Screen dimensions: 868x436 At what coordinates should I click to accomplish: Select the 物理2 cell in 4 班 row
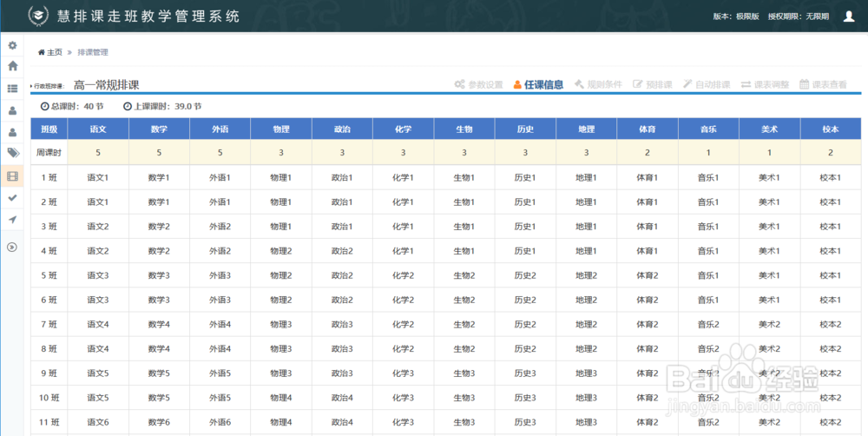281,250
